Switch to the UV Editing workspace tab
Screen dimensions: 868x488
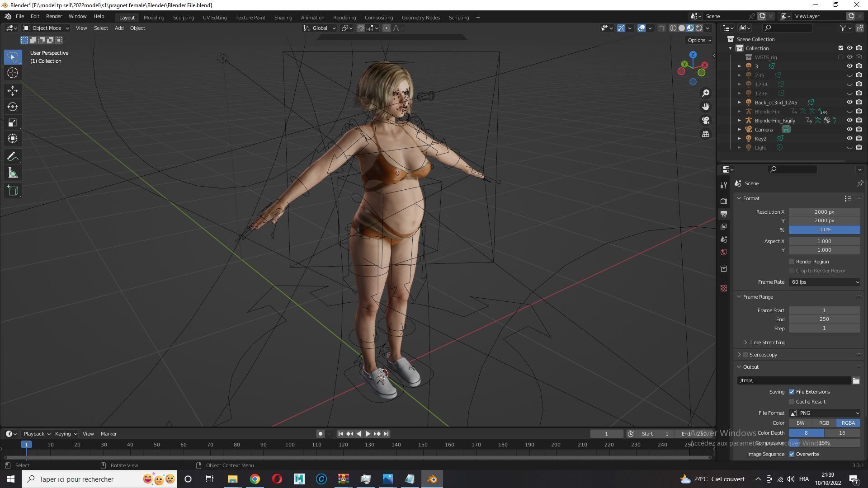(x=215, y=18)
